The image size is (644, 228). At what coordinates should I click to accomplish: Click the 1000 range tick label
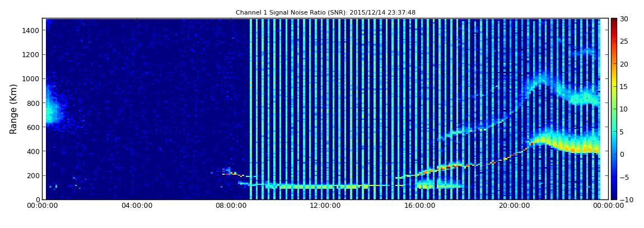pos(31,79)
